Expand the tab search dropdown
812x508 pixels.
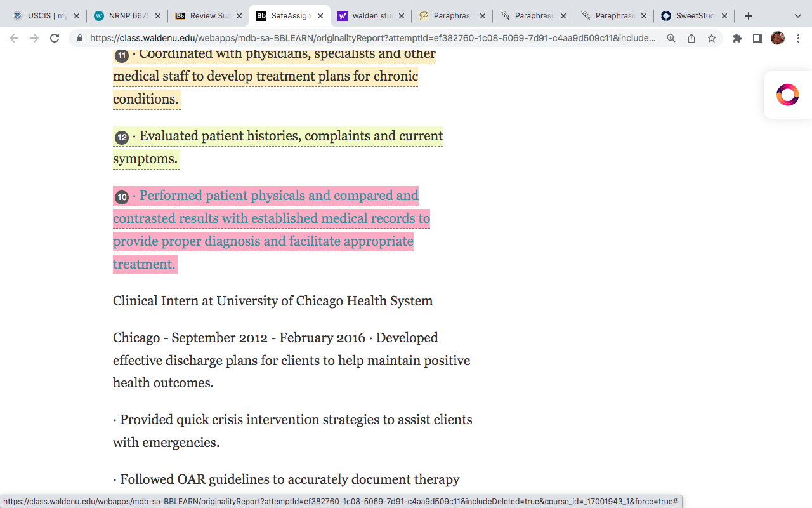pos(798,16)
